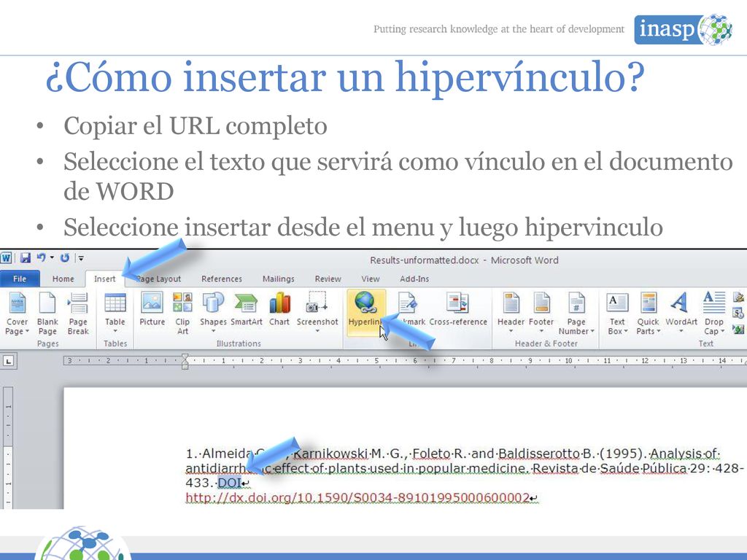Screen dimensions: 747x560
Task: Open the Mailings tab
Action: (x=278, y=279)
